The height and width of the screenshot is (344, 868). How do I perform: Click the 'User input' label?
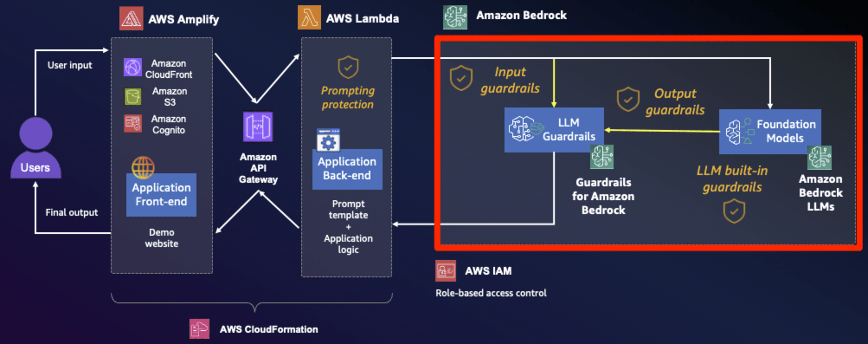(70, 65)
